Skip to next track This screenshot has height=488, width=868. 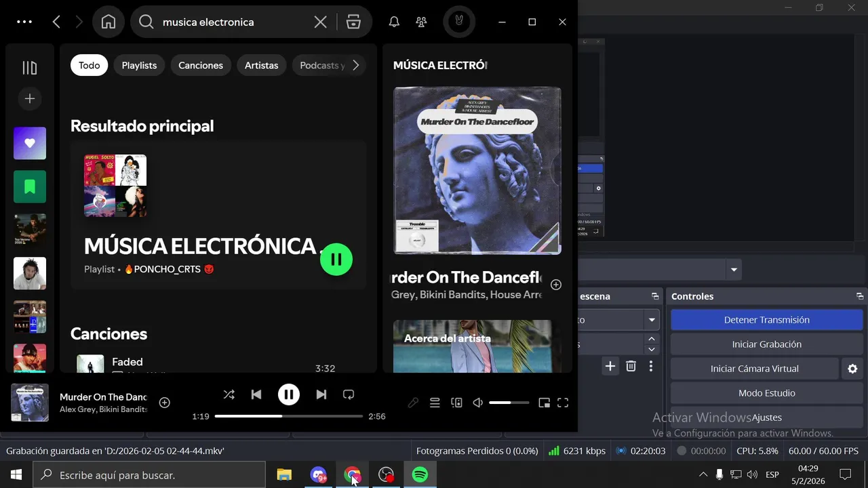(x=321, y=394)
